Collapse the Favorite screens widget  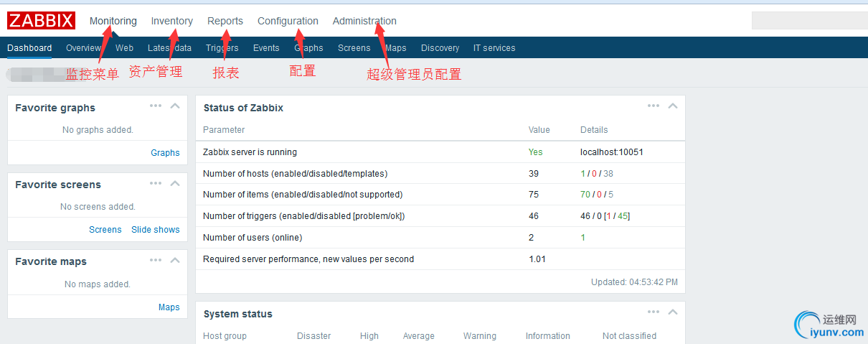coord(174,183)
